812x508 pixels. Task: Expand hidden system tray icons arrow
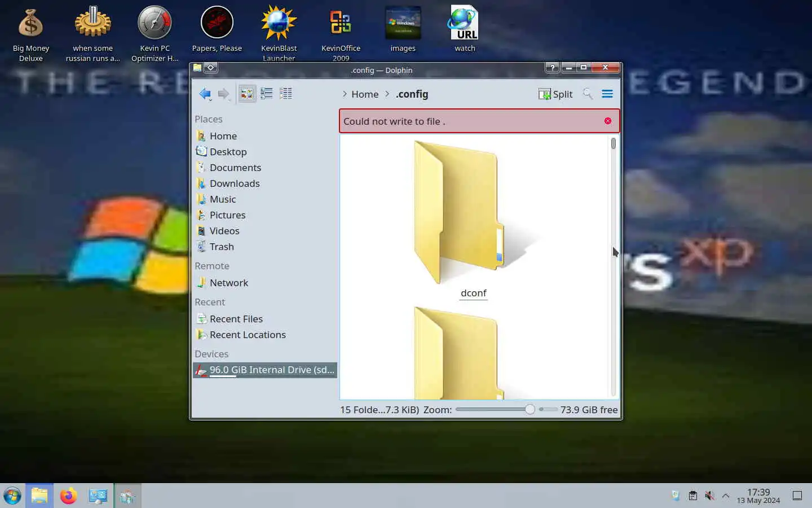pos(726,496)
